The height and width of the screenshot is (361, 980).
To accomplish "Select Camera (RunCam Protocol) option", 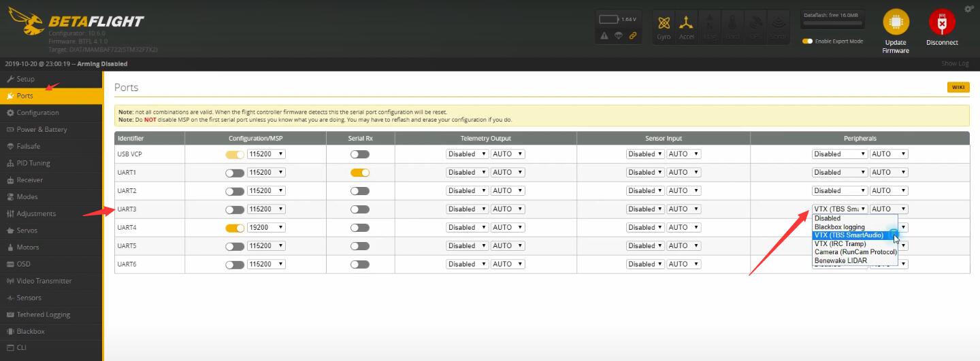I will (855, 252).
